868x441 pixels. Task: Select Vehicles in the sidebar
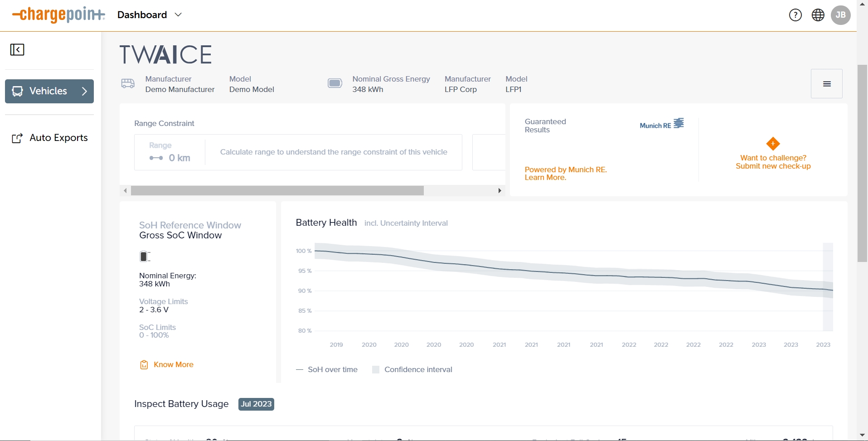coord(49,91)
